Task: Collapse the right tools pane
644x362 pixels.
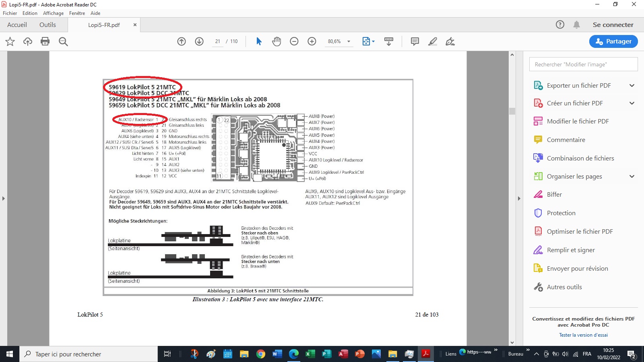Action: 519,198
